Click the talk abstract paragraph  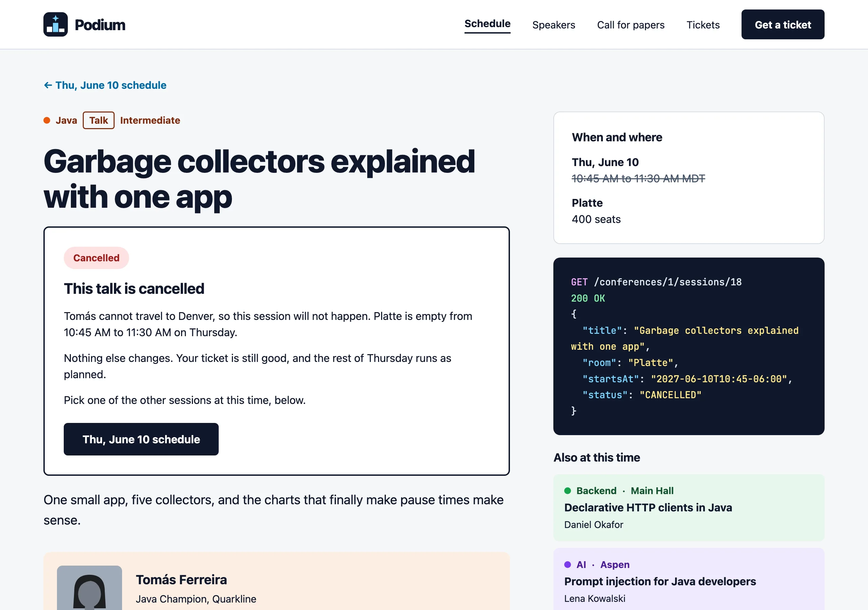[273, 510]
